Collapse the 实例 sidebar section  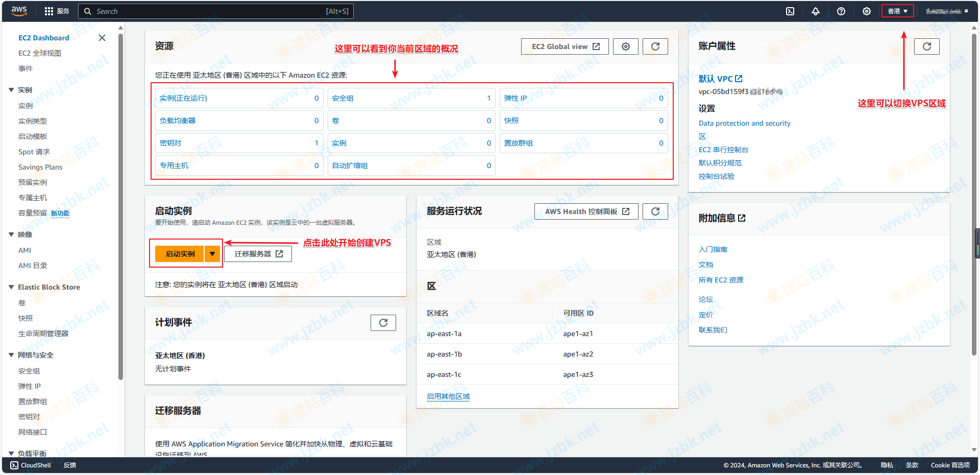point(11,90)
